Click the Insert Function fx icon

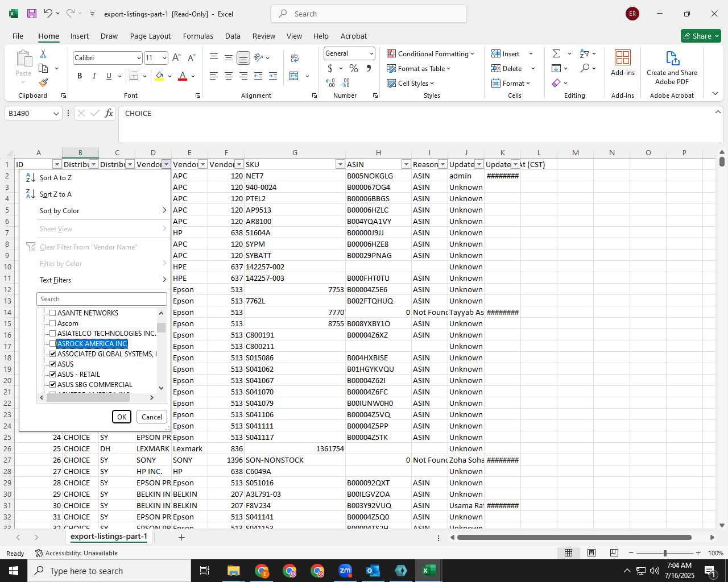click(x=109, y=114)
